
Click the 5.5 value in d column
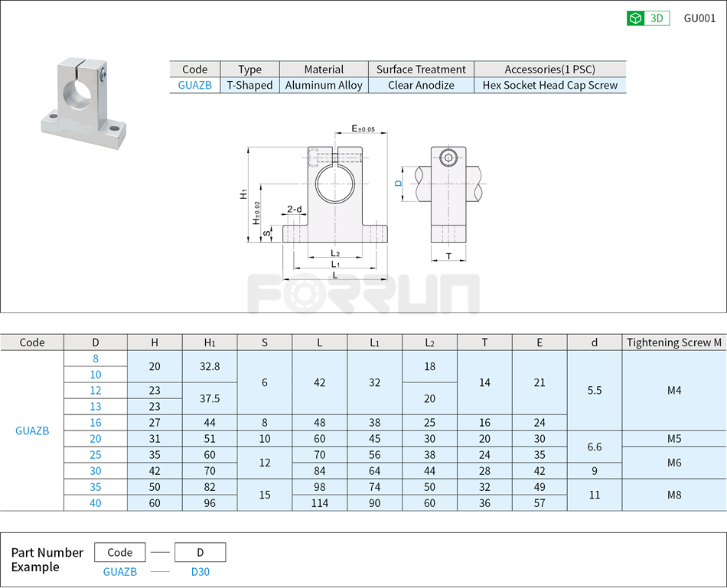pyautogui.click(x=595, y=390)
